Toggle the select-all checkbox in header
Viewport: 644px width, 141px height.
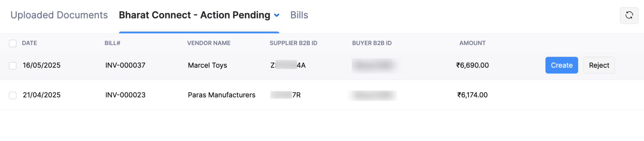[x=13, y=43]
